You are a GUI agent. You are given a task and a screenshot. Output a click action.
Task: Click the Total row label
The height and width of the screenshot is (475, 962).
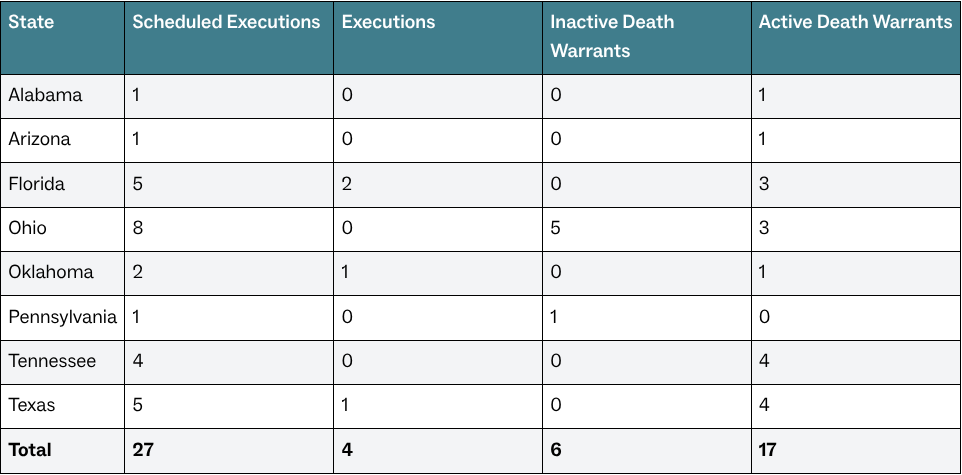tap(30, 450)
